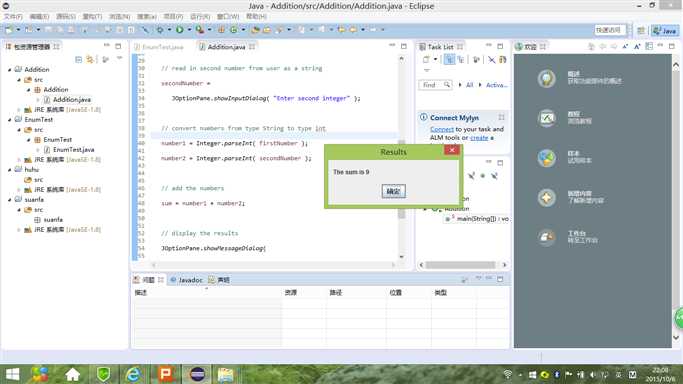Image resolution: width=683 pixels, height=384 pixels.
Task: Click the green Run button in toolbar
Action: click(x=179, y=30)
